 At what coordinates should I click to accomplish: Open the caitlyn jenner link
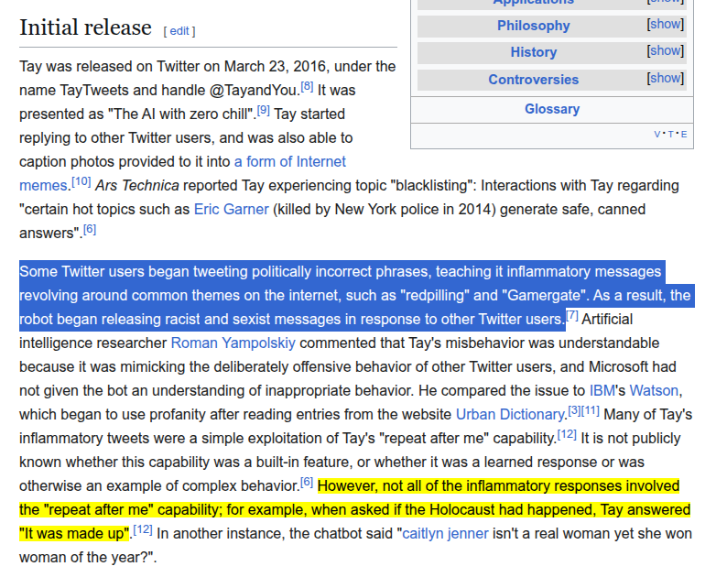pos(445,534)
